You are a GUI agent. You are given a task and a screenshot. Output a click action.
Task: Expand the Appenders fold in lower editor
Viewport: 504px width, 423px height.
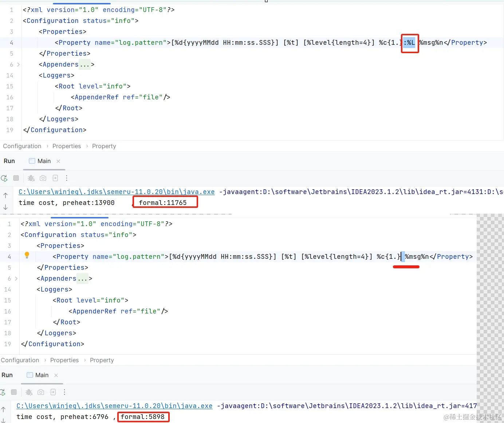click(16, 278)
